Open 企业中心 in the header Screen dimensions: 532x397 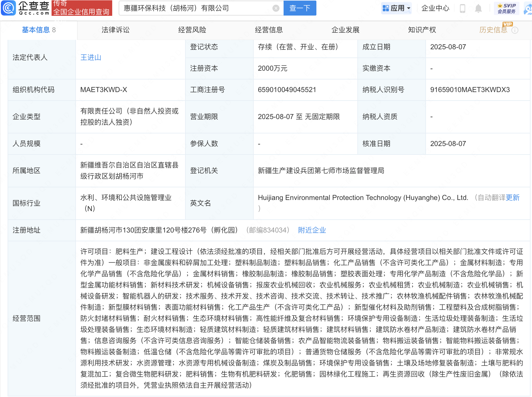(x=435, y=8)
